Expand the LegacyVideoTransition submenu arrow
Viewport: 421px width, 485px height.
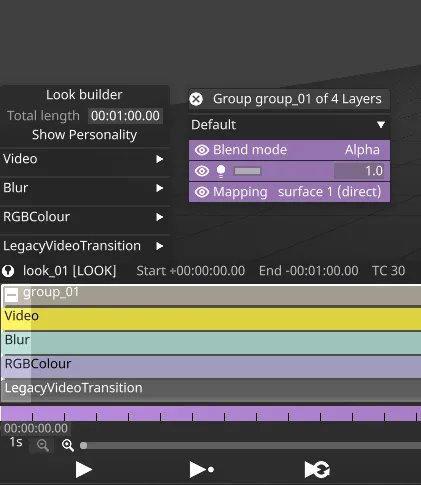pos(160,246)
